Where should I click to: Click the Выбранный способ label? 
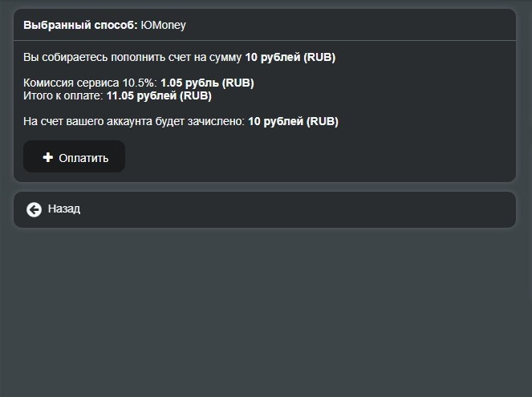[x=80, y=25]
